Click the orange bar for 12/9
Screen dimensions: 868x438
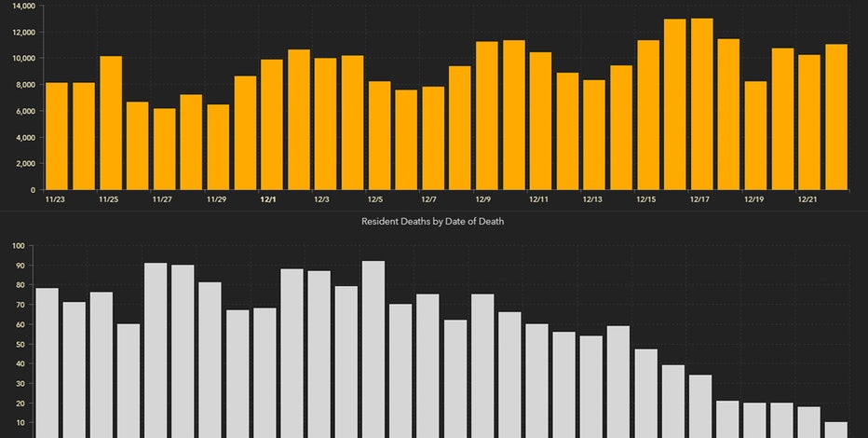point(487,116)
